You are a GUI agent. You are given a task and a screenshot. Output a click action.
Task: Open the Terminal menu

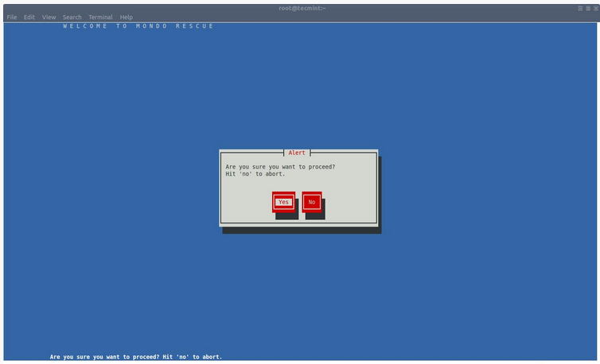(100, 17)
